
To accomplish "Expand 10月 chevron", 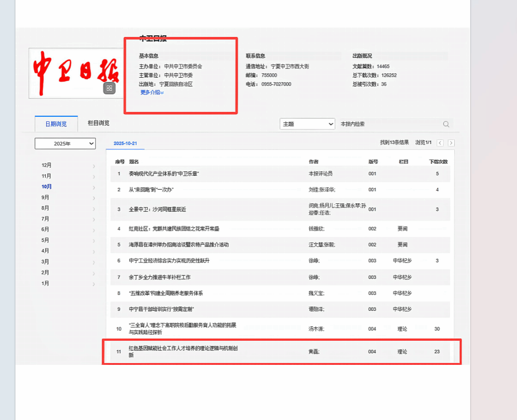I will 94,187.
